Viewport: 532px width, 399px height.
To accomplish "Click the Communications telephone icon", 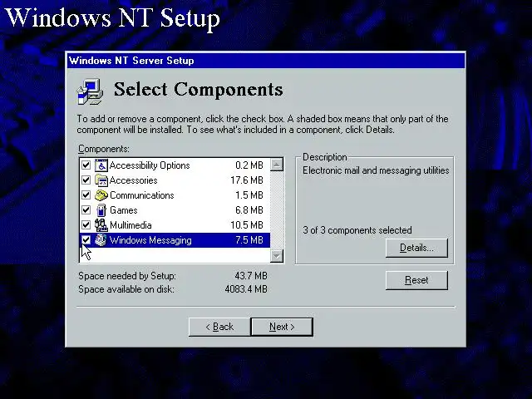I will coord(101,195).
